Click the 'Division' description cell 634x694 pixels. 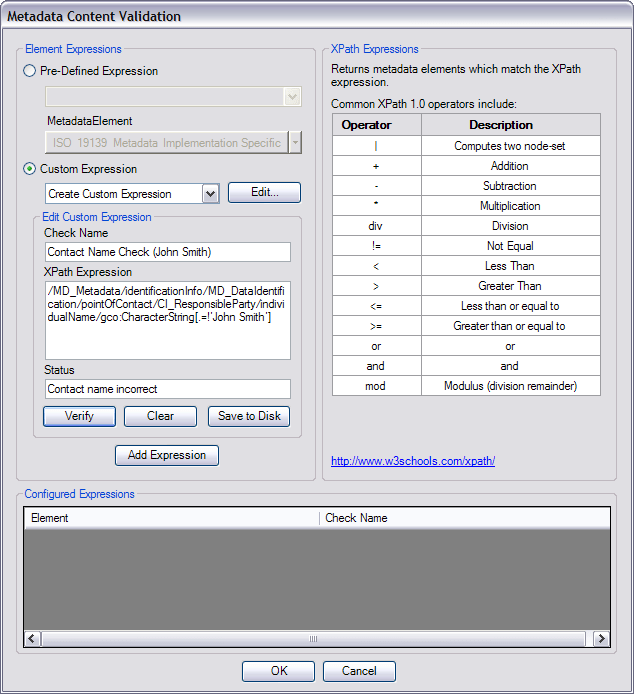510,226
